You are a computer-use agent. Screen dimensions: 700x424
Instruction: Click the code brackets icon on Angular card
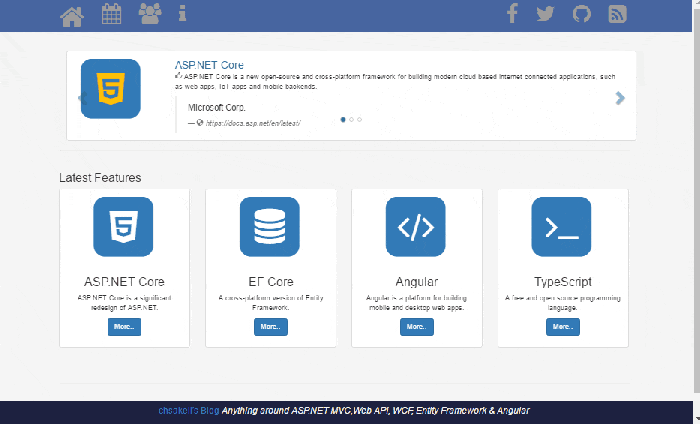click(x=416, y=227)
